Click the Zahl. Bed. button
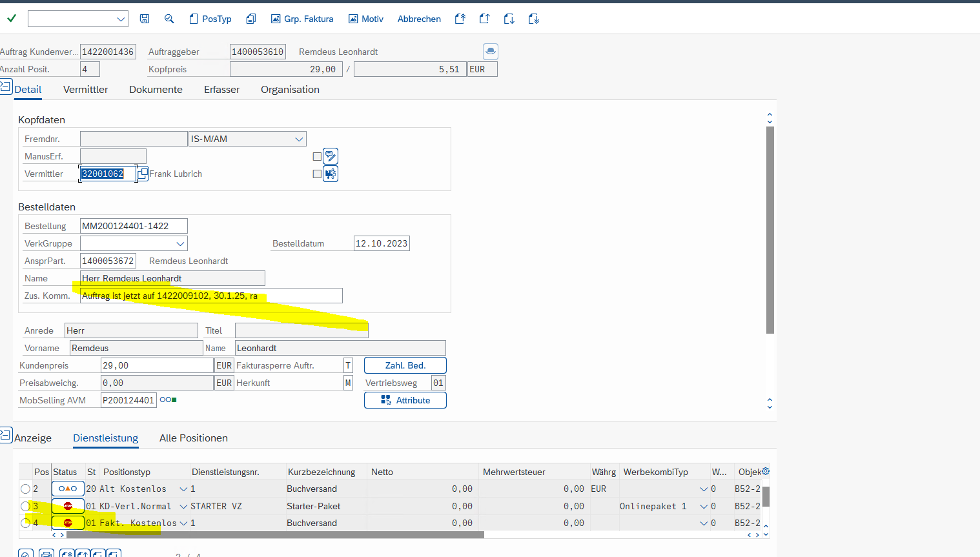 405,365
